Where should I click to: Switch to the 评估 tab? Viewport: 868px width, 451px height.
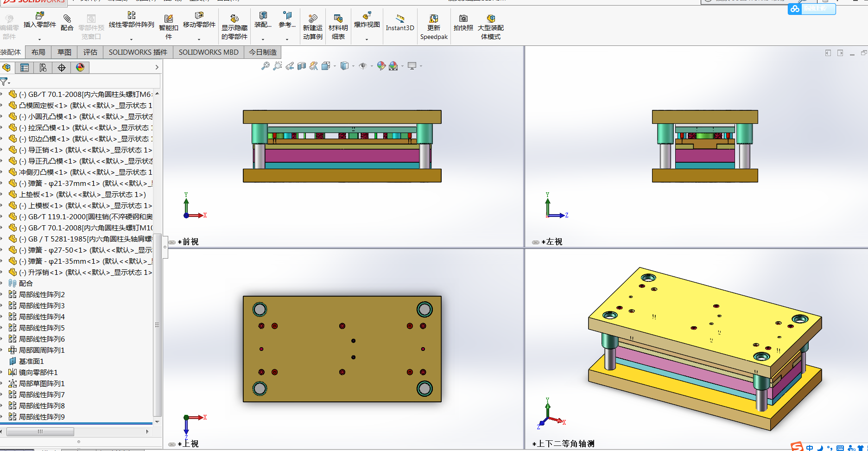90,52
